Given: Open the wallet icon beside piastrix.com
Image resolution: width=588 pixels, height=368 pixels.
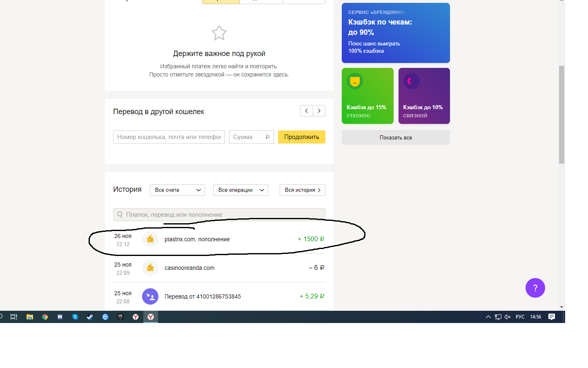Looking at the screenshot, I should [150, 239].
